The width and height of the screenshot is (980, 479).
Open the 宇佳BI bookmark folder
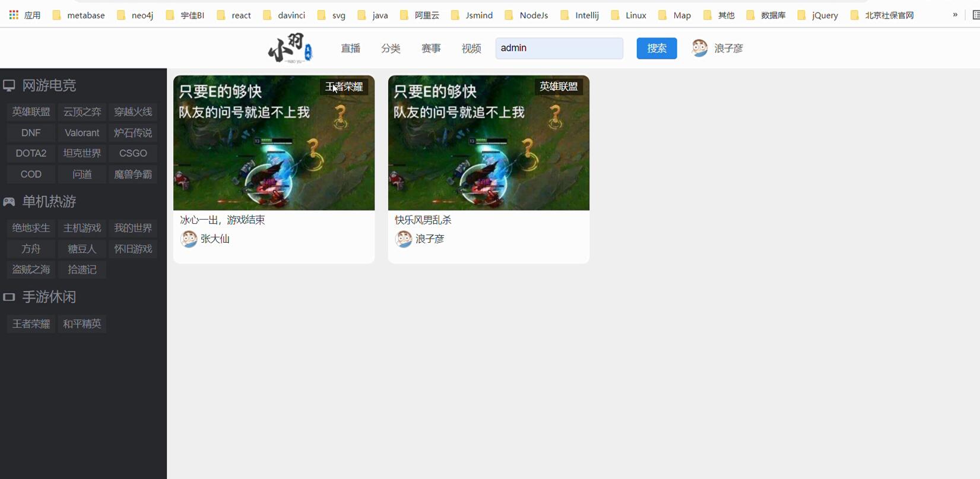185,15
